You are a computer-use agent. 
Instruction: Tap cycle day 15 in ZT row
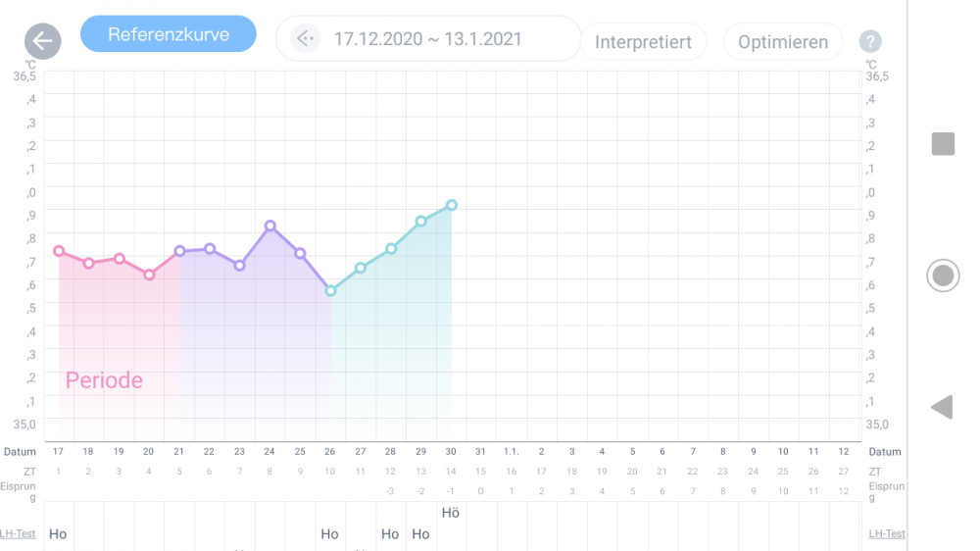tap(480, 472)
